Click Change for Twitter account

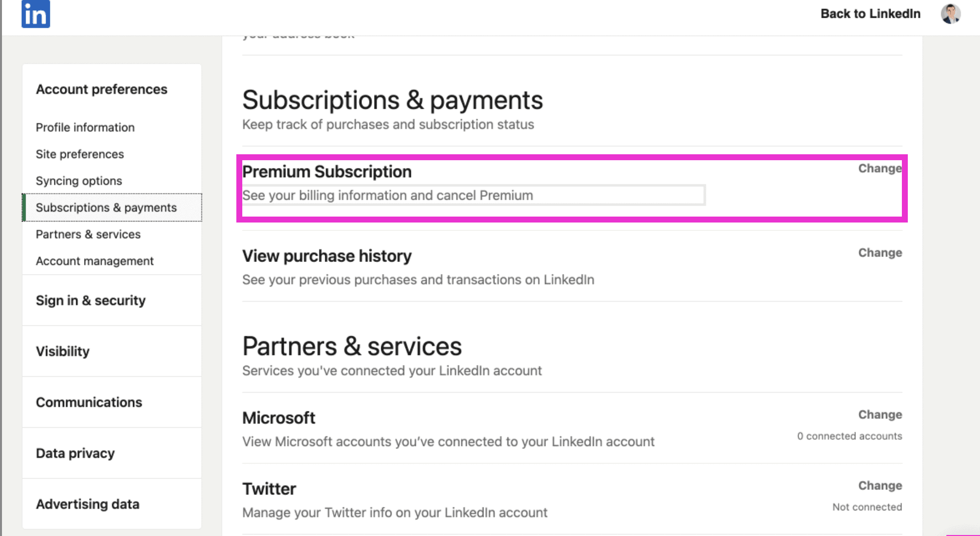[880, 486]
